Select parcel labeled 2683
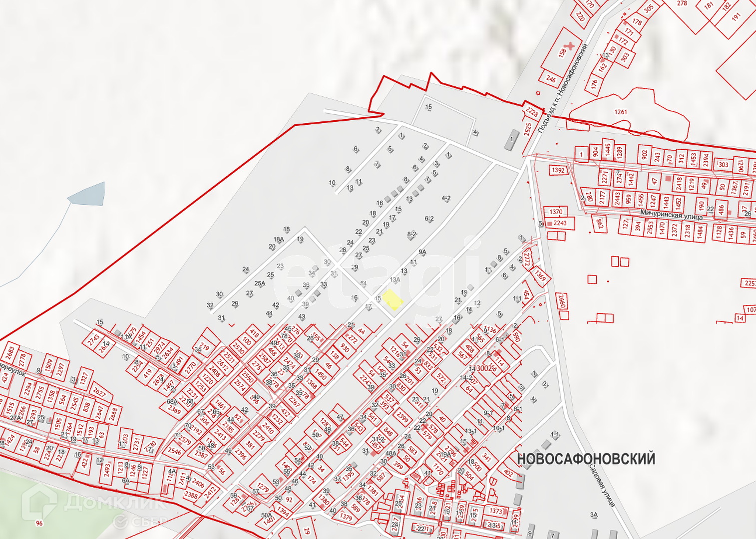Screen dimensions: 756x539 (10, 353)
